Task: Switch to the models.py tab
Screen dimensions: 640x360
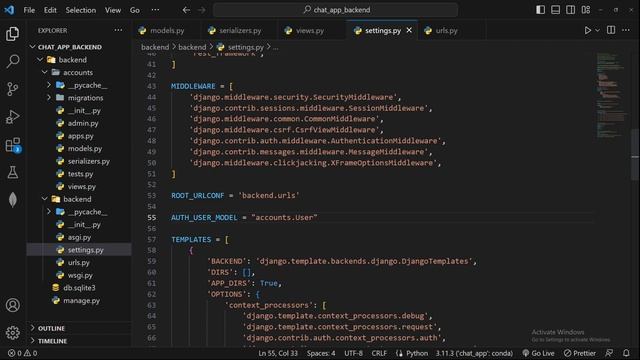Action: [x=167, y=31]
